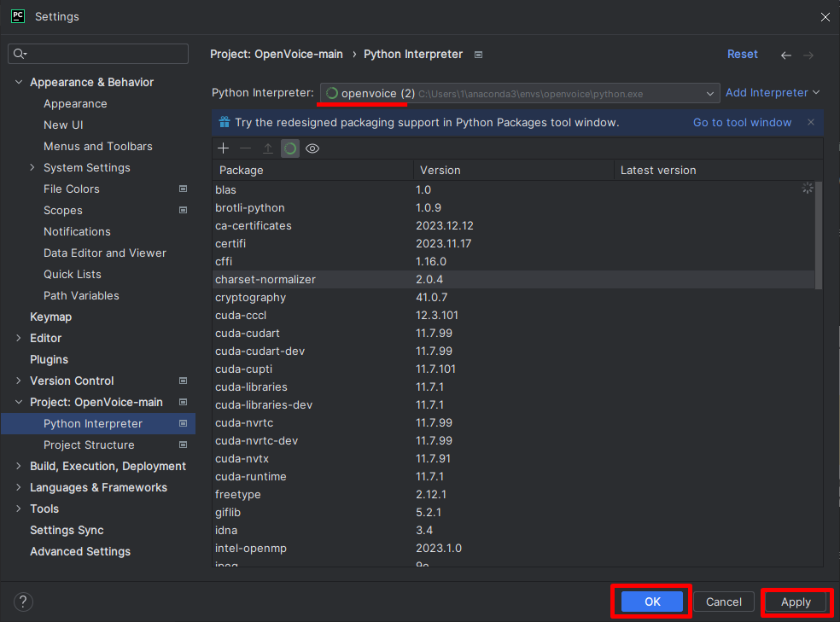Image resolution: width=840 pixels, height=622 pixels.
Task: Click project-level icon next to File Colors
Action: (184, 189)
